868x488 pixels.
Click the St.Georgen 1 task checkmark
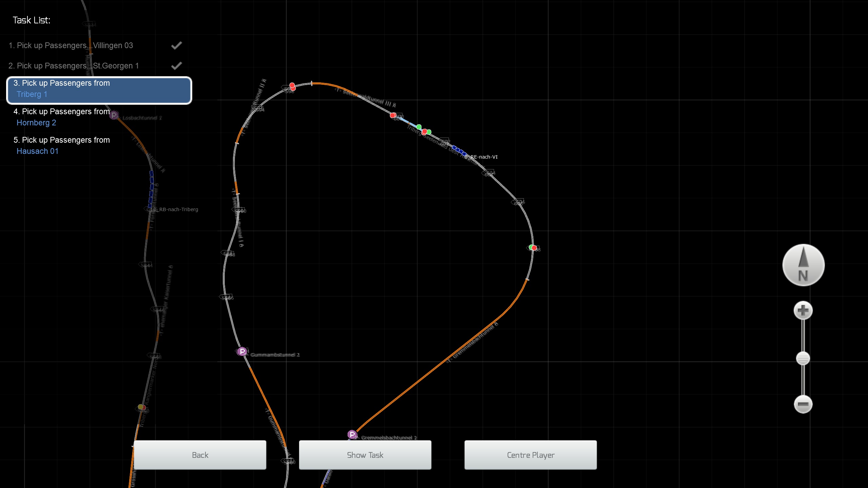(x=176, y=66)
